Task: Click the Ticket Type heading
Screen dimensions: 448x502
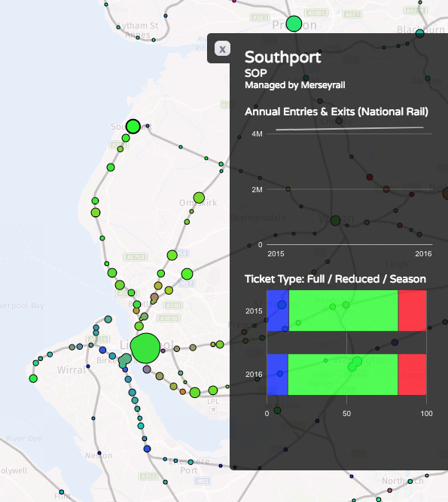Action: [x=335, y=279]
